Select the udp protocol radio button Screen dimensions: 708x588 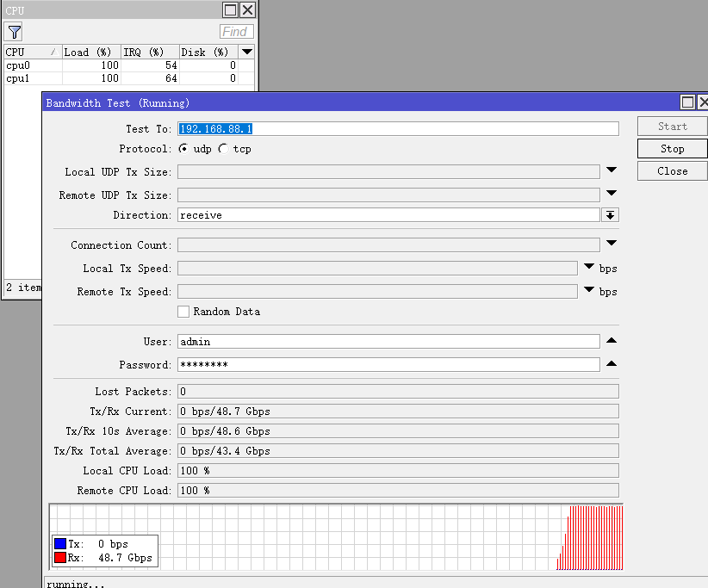(183, 149)
